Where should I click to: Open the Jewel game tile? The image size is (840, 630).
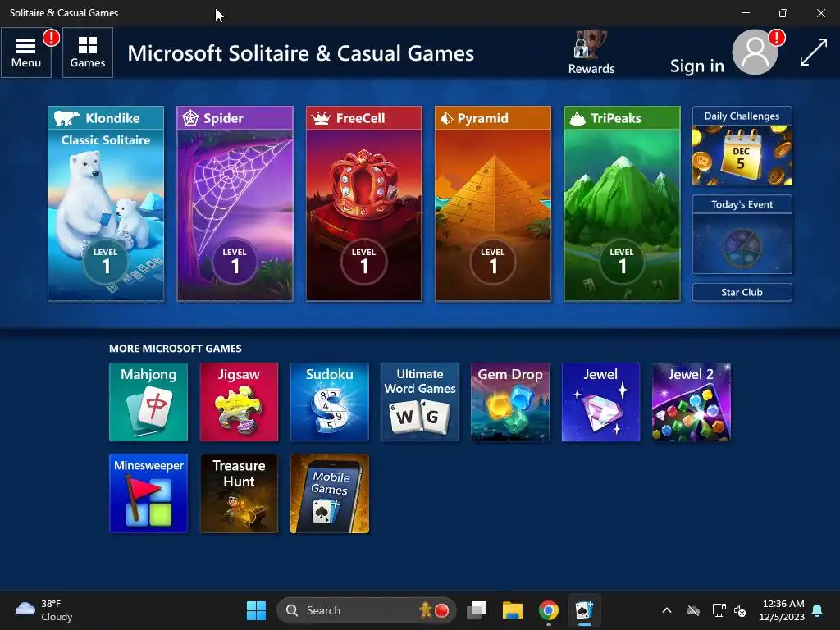pyautogui.click(x=600, y=402)
